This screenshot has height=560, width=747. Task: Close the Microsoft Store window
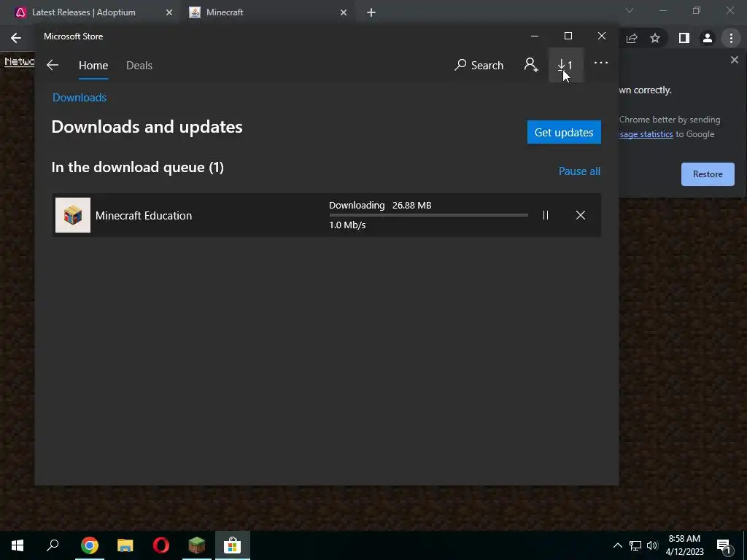[602, 36]
